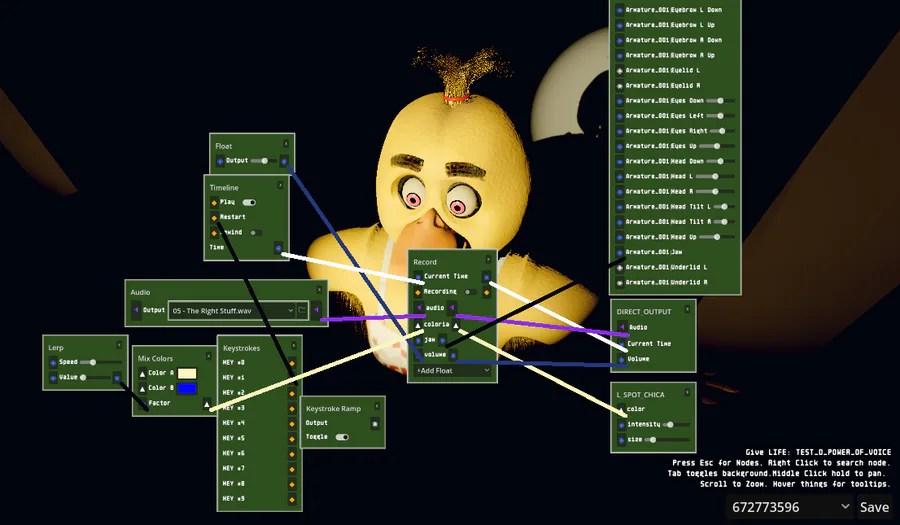Close the Keystroke Ramp node
The image size is (900, 525).
coord(377,406)
